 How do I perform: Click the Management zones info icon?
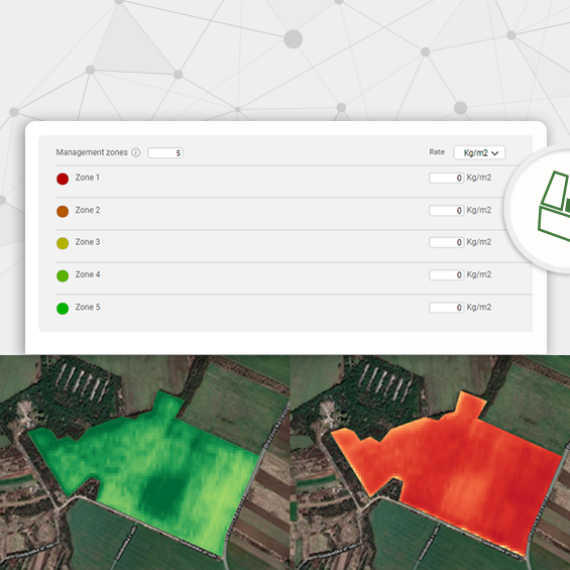[136, 152]
